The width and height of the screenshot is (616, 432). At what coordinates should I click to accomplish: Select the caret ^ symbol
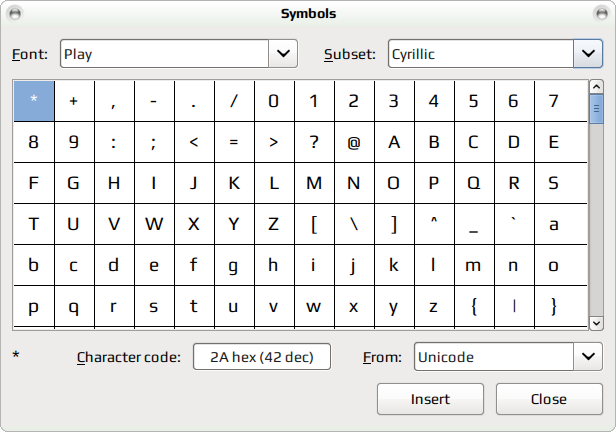click(x=434, y=224)
